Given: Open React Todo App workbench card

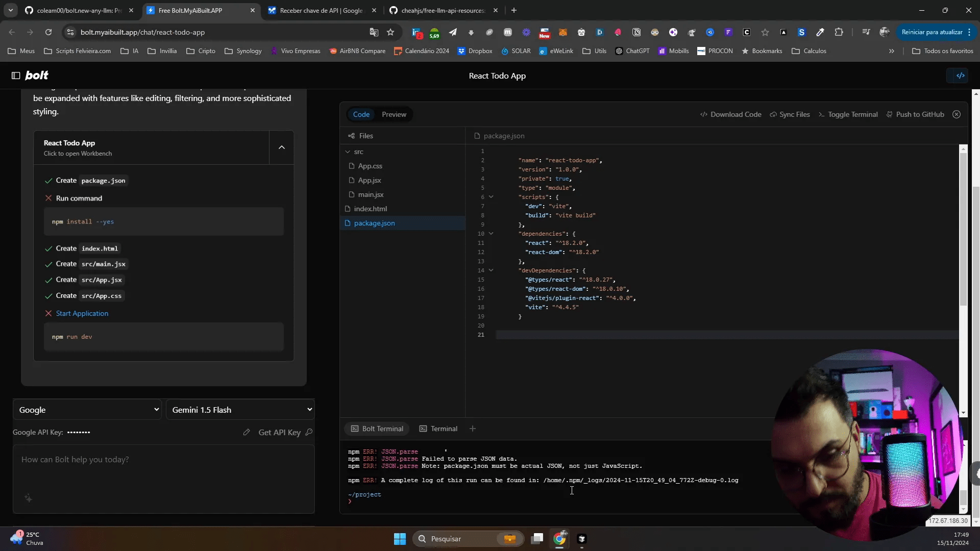Looking at the screenshot, I should [152, 147].
